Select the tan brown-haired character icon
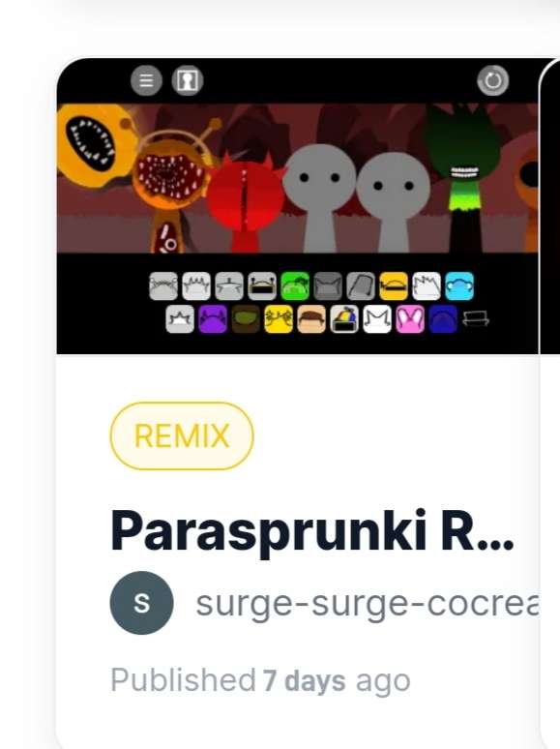The width and height of the screenshot is (560, 749). coord(311,319)
